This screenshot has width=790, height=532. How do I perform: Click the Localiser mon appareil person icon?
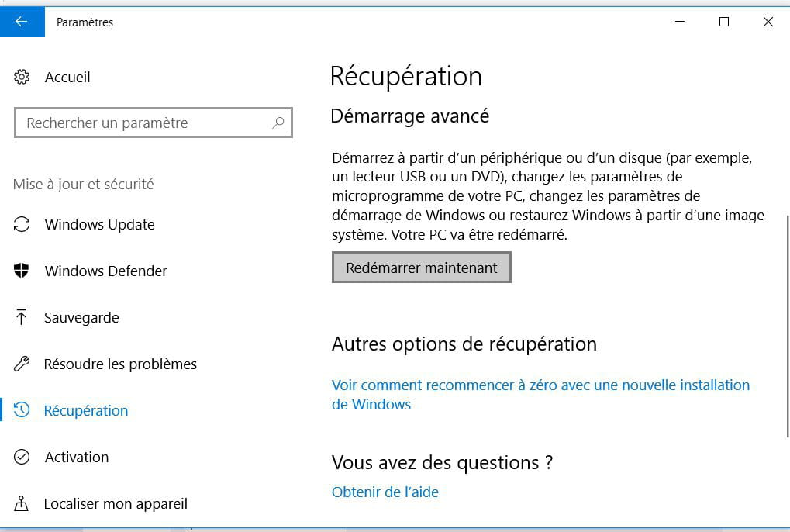[x=21, y=503]
